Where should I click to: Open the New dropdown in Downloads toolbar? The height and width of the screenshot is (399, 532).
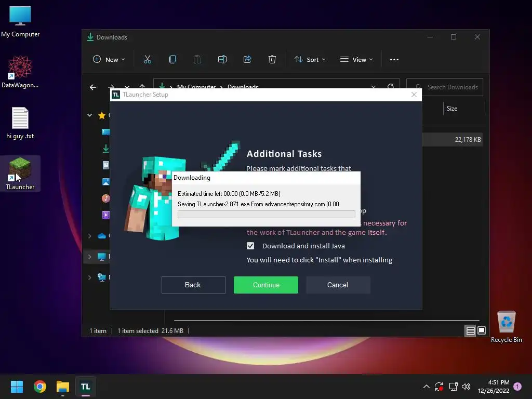coord(109,59)
